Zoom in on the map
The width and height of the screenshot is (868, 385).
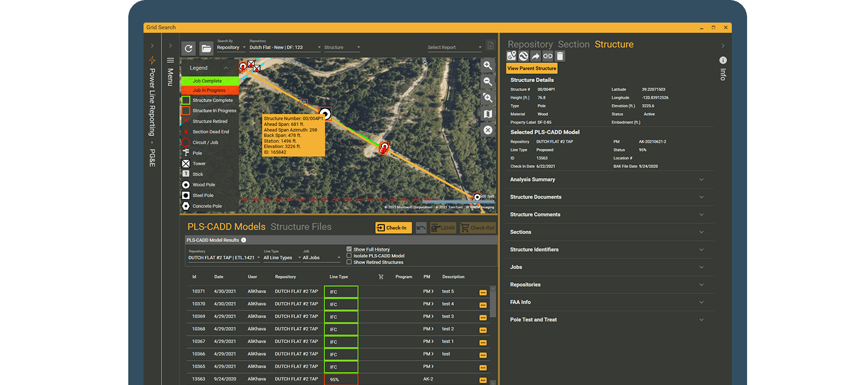click(x=488, y=66)
